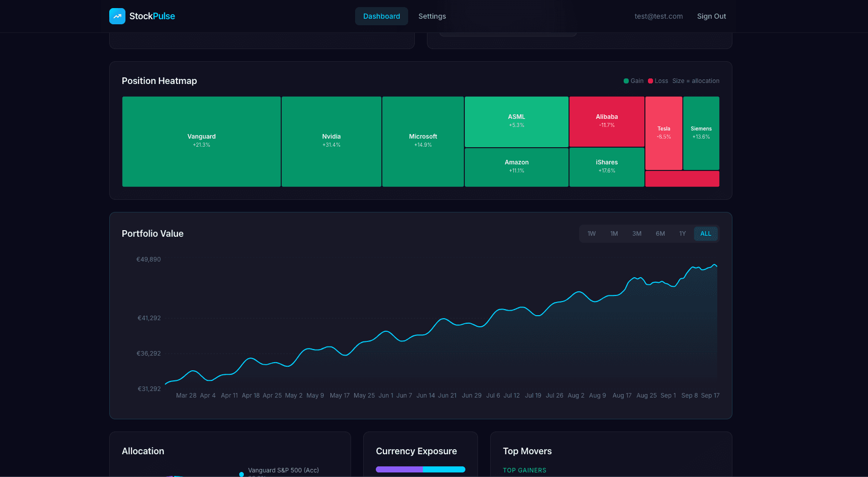Click the Microsoft heatmap tile

423,142
